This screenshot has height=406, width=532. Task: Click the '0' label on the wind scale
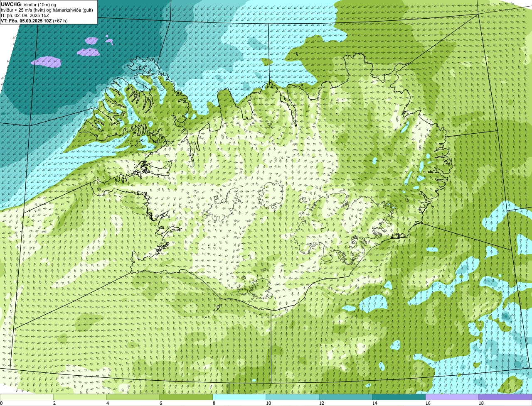[x=1, y=403]
